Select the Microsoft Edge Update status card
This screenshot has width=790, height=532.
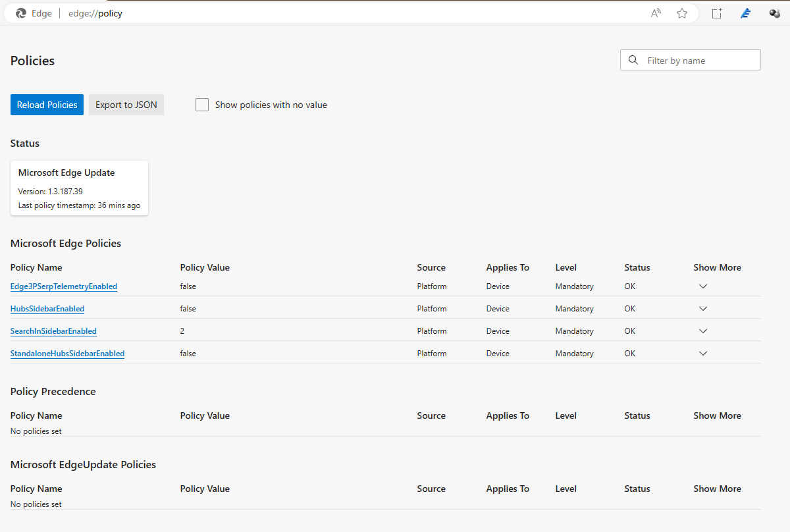[79, 188]
